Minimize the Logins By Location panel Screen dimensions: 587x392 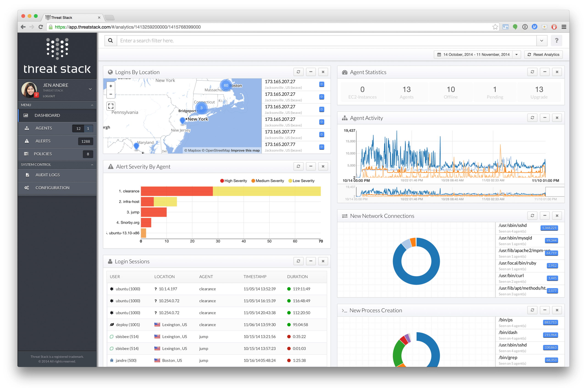[311, 72]
